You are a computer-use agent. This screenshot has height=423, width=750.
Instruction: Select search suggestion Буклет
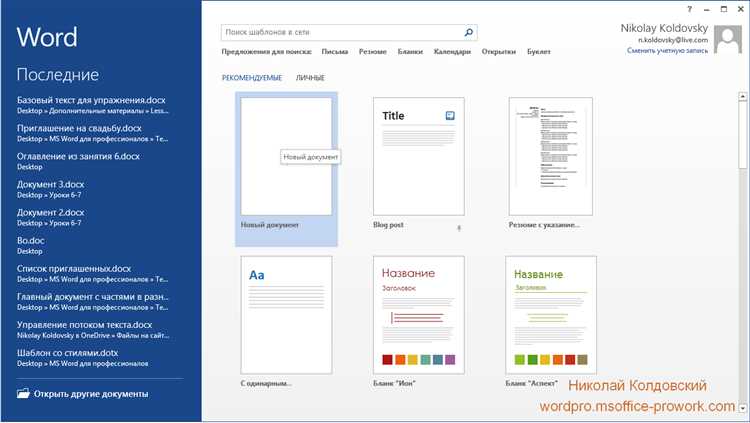[x=539, y=52]
